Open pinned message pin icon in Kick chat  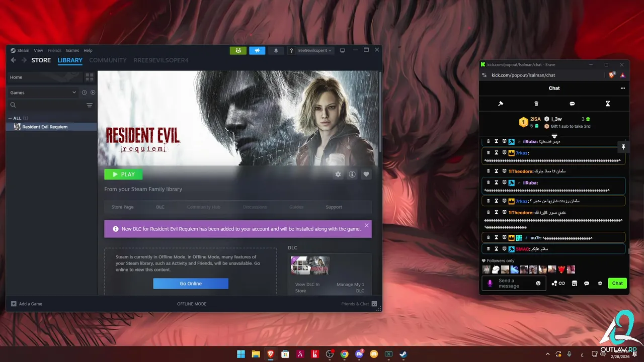point(623,147)
